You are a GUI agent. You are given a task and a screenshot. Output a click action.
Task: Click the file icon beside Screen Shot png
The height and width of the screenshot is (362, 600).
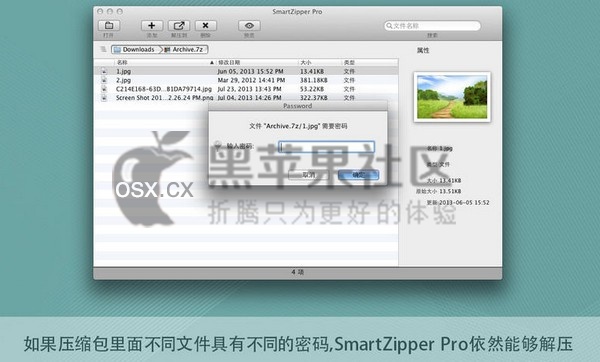click(x=104, y=98)
